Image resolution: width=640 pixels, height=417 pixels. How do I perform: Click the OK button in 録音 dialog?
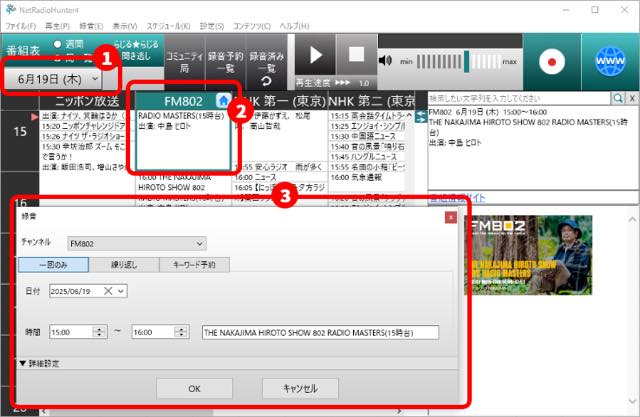194,388
